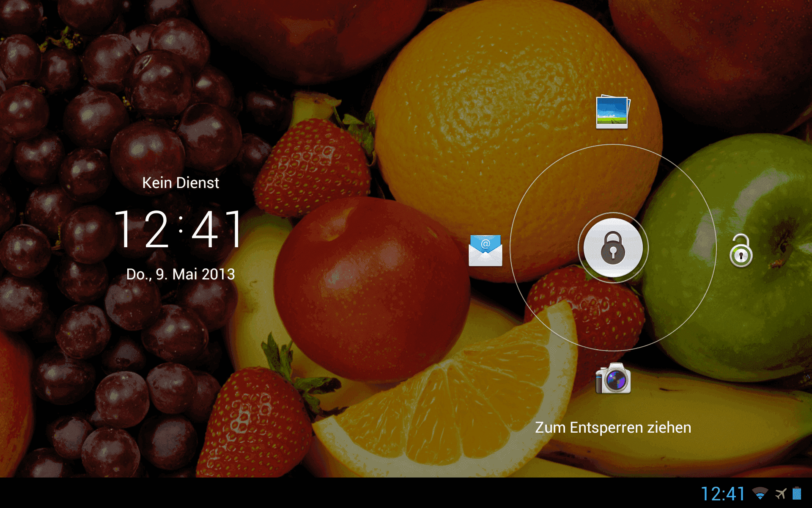
Task: Tap the central lock handle icon
Action: pos(613,248)
